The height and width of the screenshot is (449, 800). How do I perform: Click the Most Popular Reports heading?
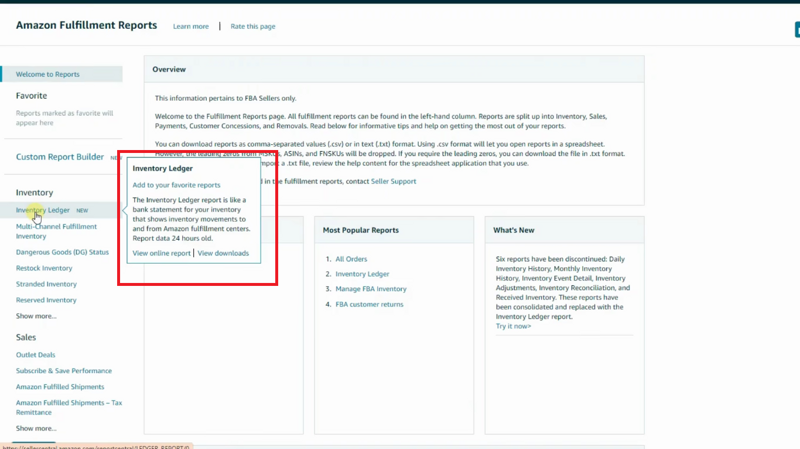coord(361,230)
